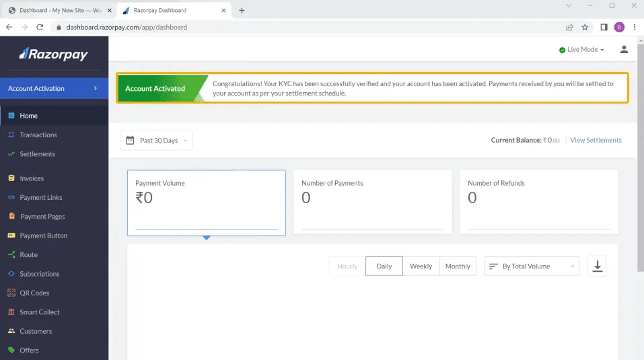
Task: Open the user profile icon
Action: [624, 50]
